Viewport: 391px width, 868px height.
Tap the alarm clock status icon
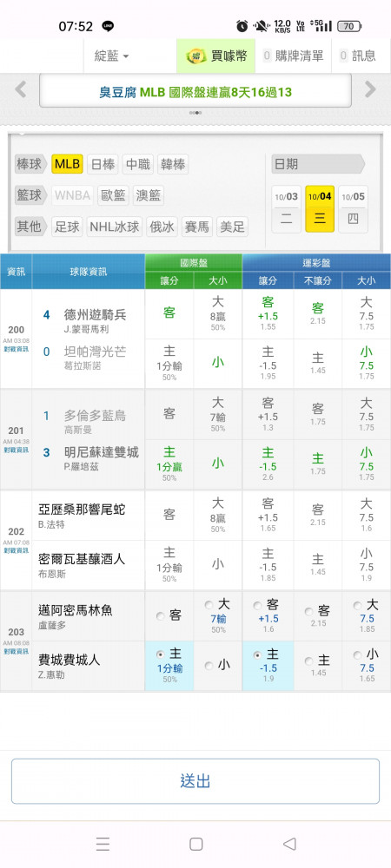[x=242, y=25]
